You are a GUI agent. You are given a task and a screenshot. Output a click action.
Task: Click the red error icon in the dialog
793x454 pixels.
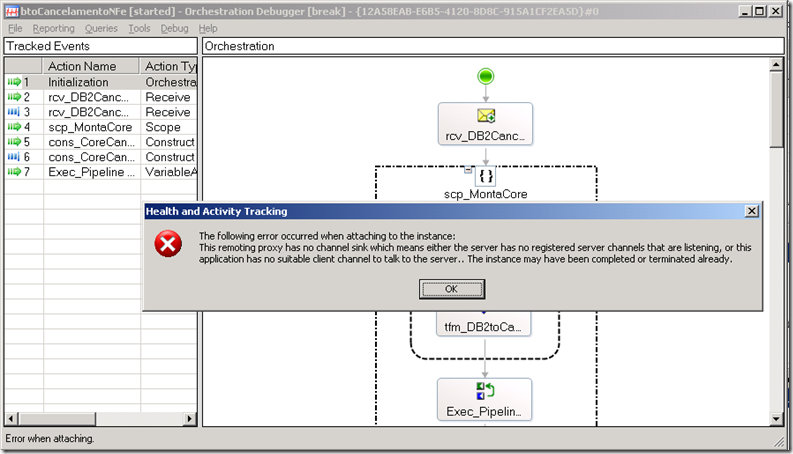pos(170,243)
